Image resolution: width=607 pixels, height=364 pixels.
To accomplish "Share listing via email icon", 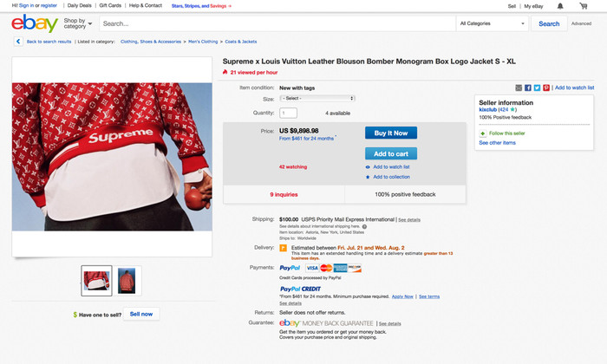I will tap(519, 88).
